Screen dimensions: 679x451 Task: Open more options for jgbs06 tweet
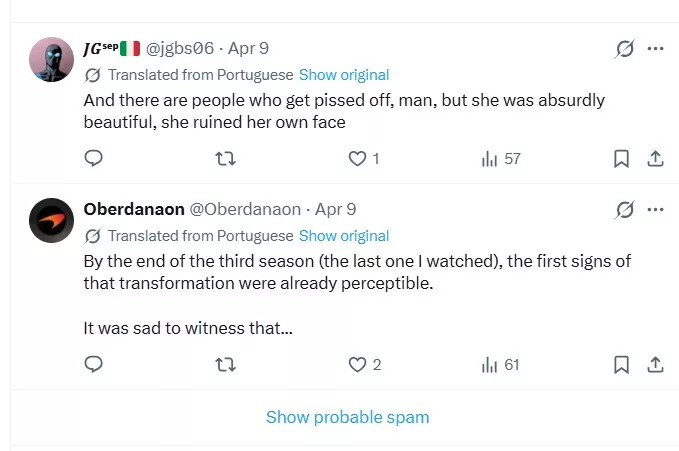(656, 48)
